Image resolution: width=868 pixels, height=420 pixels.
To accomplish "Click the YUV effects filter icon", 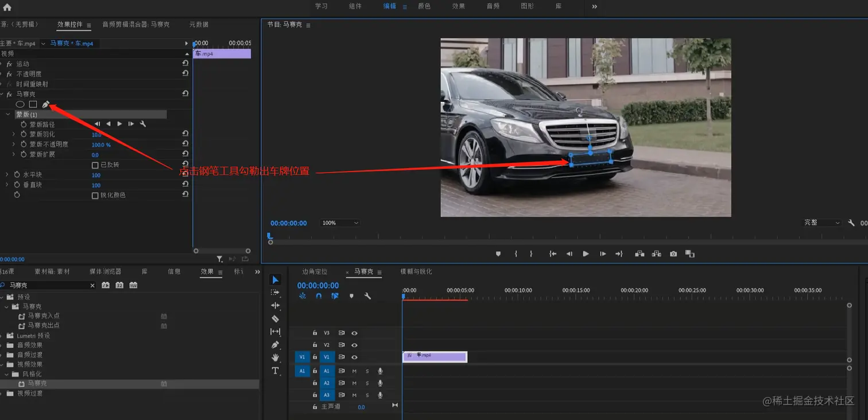I will tap(133, 285).
